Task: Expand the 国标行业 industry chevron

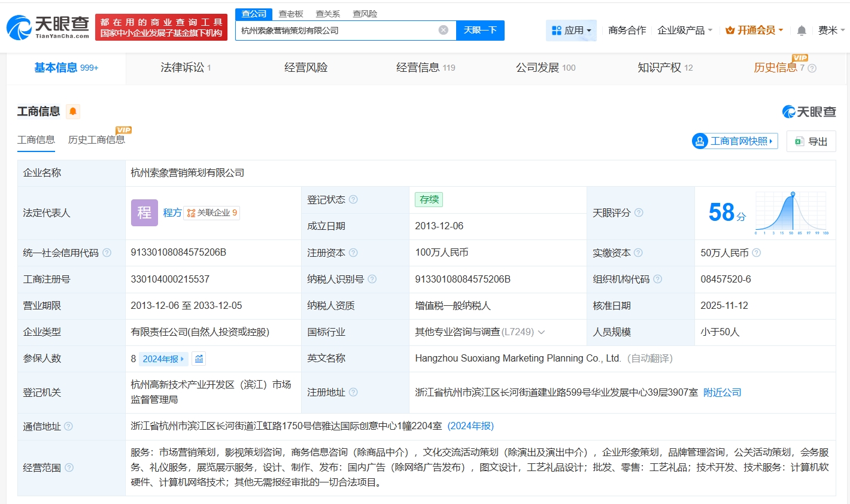Action: tap(541, 332)
